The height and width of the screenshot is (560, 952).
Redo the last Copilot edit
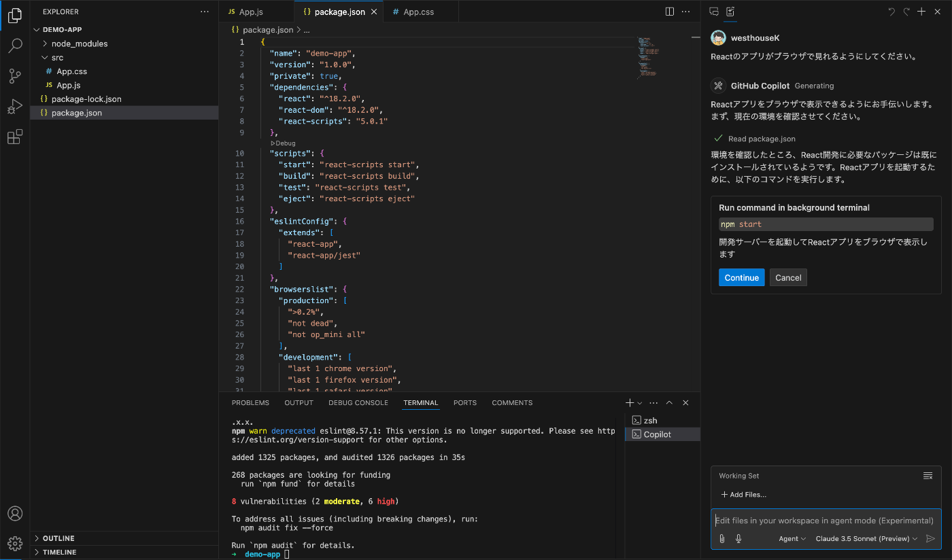[906, 12]
